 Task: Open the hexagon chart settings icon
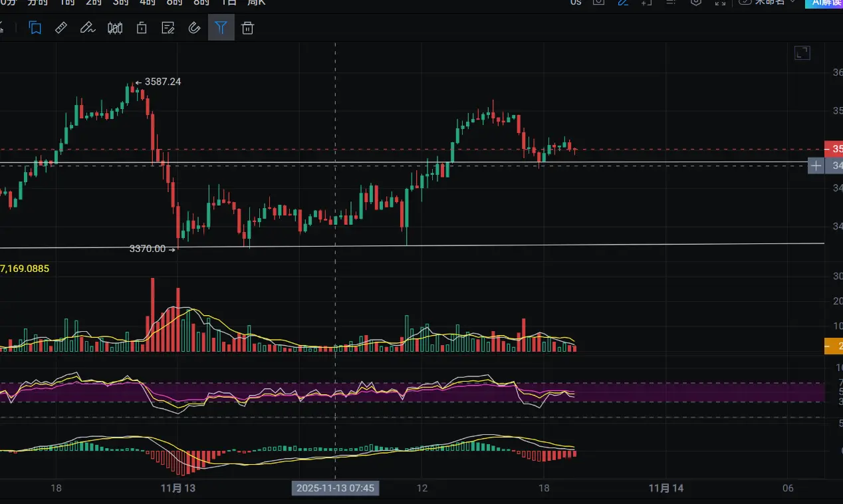pos(696,3)
